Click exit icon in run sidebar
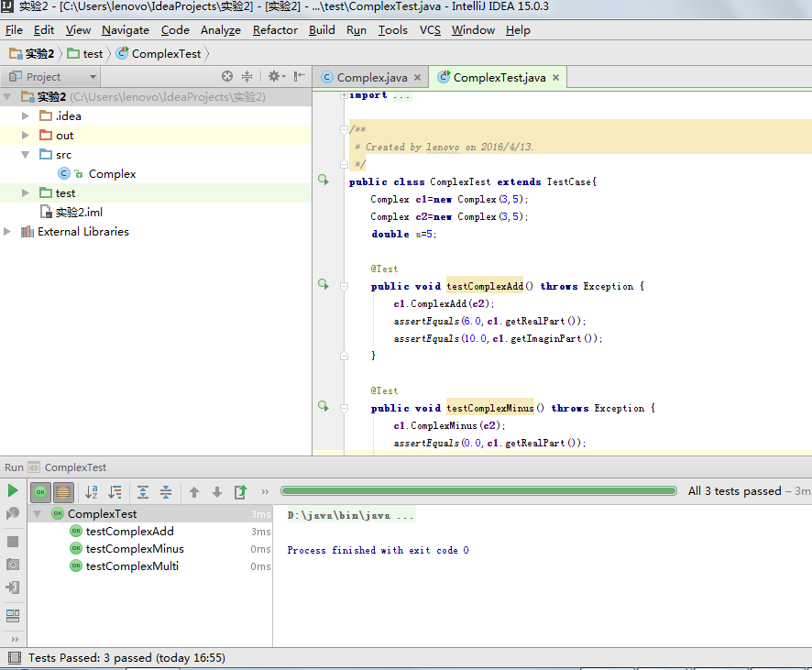Image resolution: width=812 pixels, height=670 pixels. click(x=13, y=588)
